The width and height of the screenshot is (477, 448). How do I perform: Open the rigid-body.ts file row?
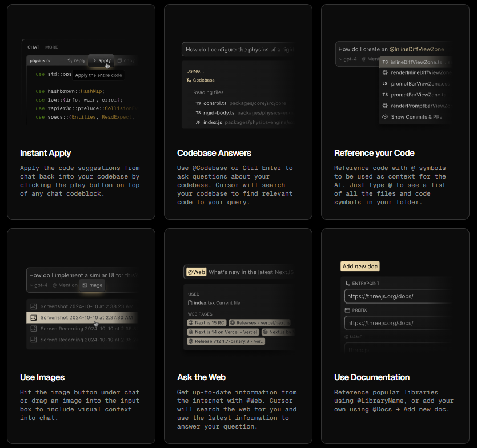[x=245, y=113]
